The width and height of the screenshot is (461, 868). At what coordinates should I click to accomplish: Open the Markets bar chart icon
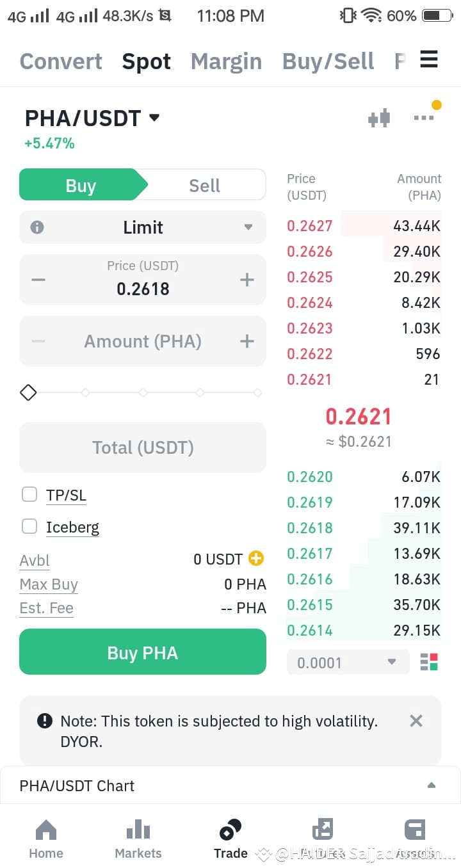point(138,830)
